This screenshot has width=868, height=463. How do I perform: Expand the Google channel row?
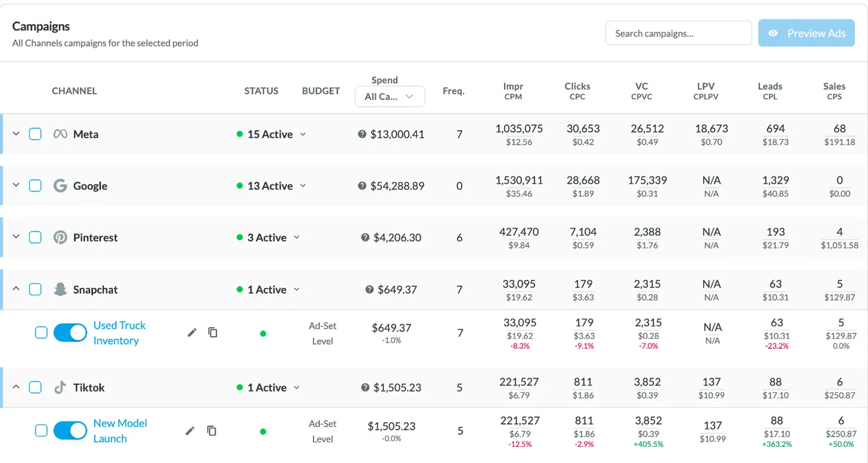click(x=16, y=186)
